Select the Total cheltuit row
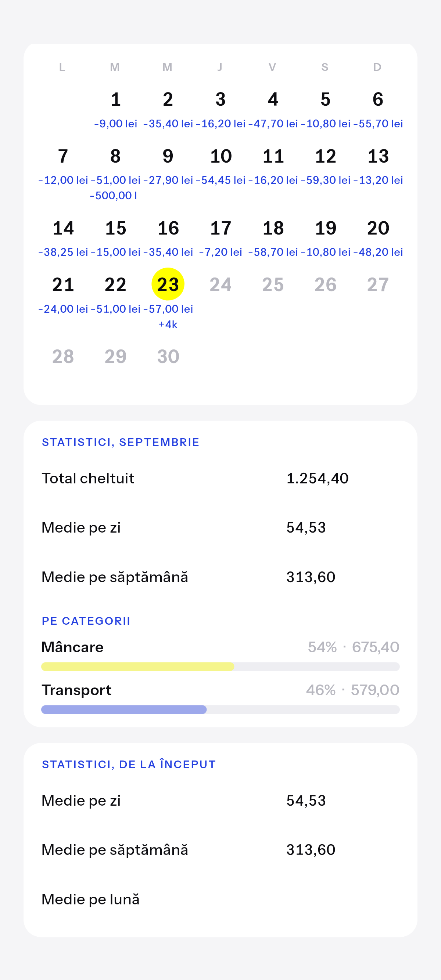441x980 pixels. pyautogui.click(x=220, y=478)
